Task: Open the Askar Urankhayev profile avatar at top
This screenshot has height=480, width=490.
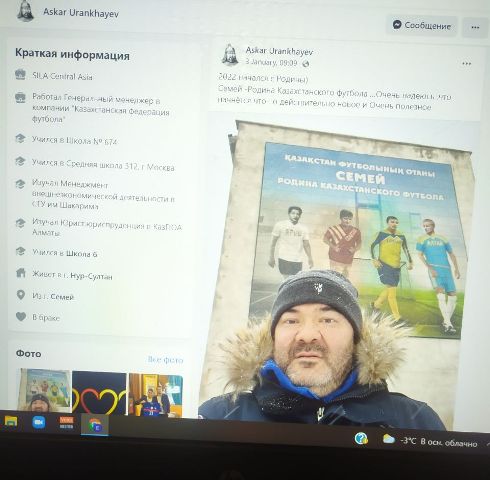Action: (25, 11)
